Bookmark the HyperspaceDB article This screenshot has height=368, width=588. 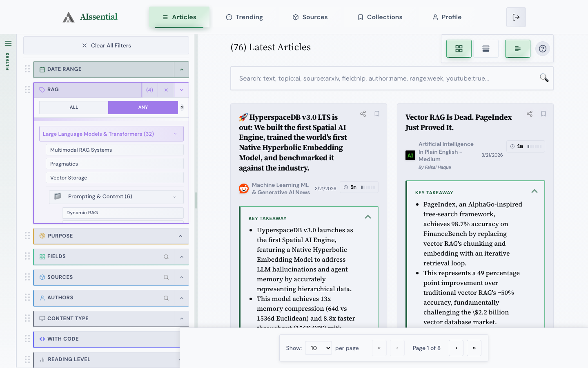point(377,114)
